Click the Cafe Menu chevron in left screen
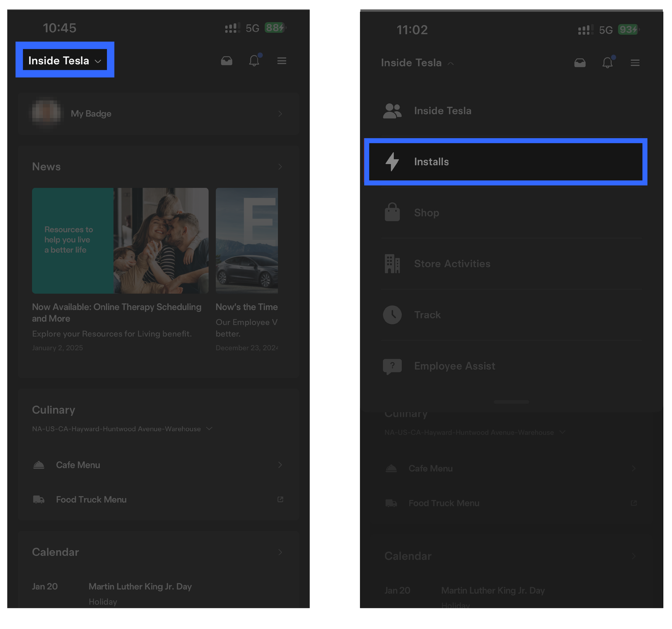 coord(280,465)
